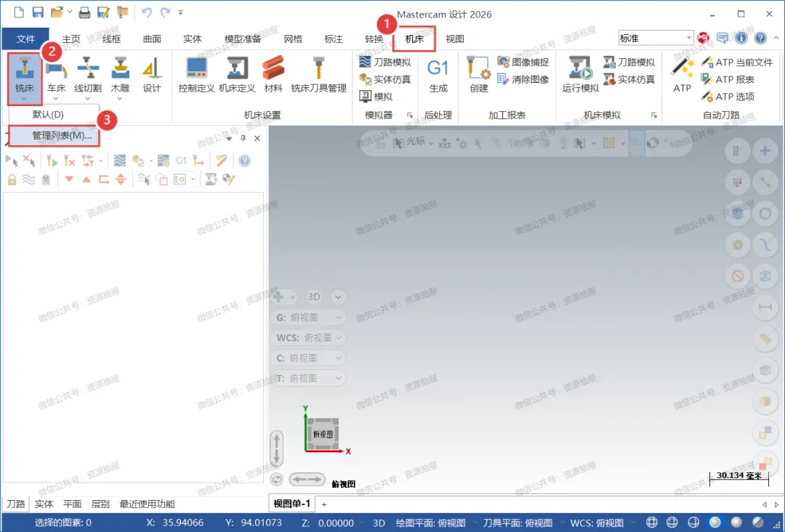Create setup sheet (创建)

[478, 75]
